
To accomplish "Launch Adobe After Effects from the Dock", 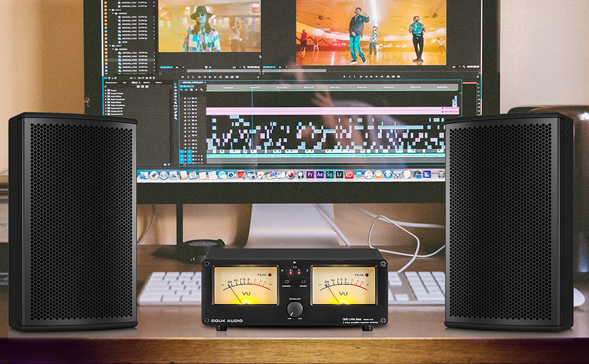I will pyautogui.click(x=320, y=175).
